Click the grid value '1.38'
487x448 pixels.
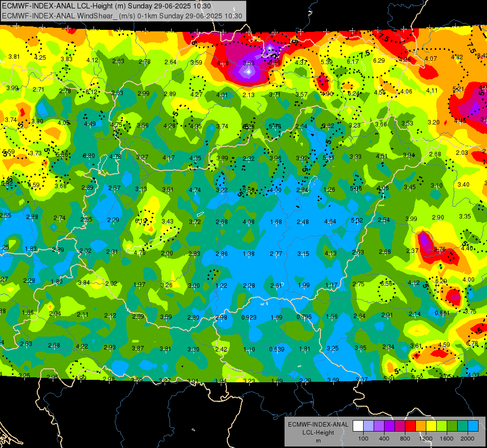[249, 254]
